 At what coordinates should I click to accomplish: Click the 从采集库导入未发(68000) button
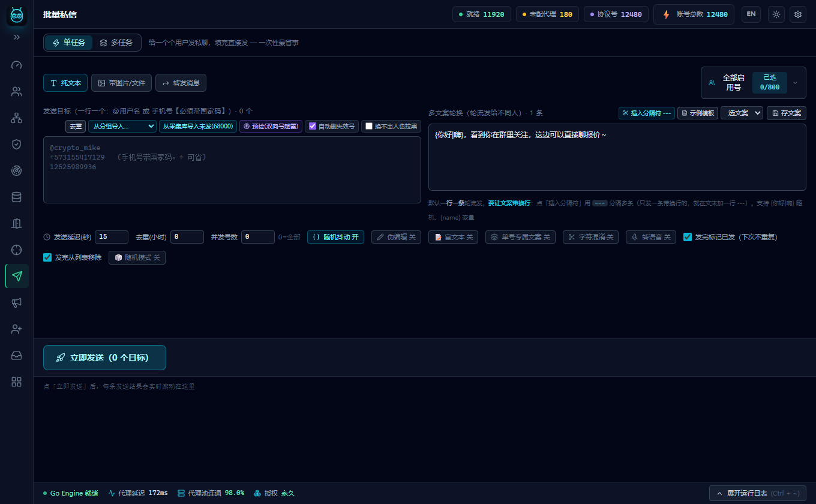click(198, 127)
